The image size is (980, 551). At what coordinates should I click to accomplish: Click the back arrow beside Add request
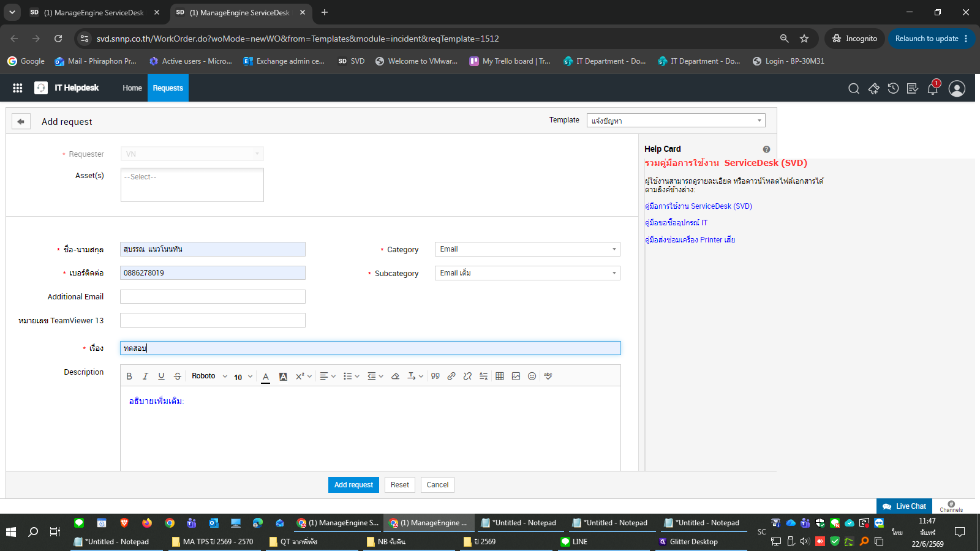point(21,122)
